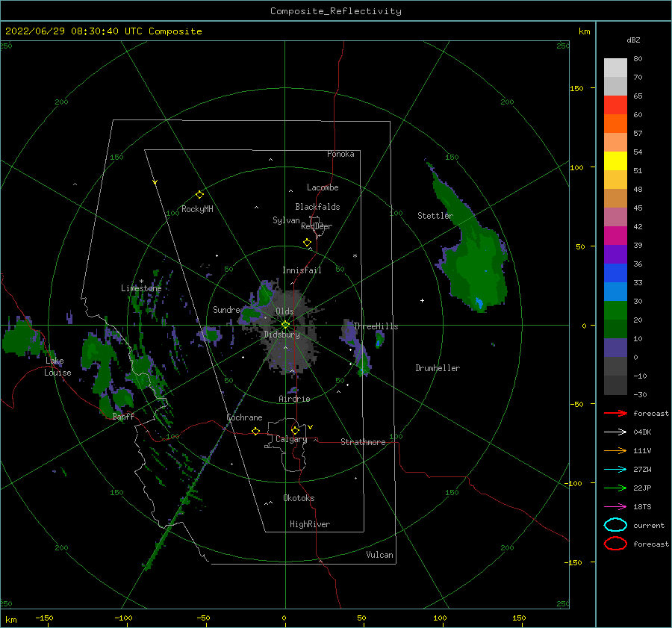Click the red forecast ellipse legend icon
Image resolution: width=672 pixels, height=628 pixels.
click(x=615, y=544)
